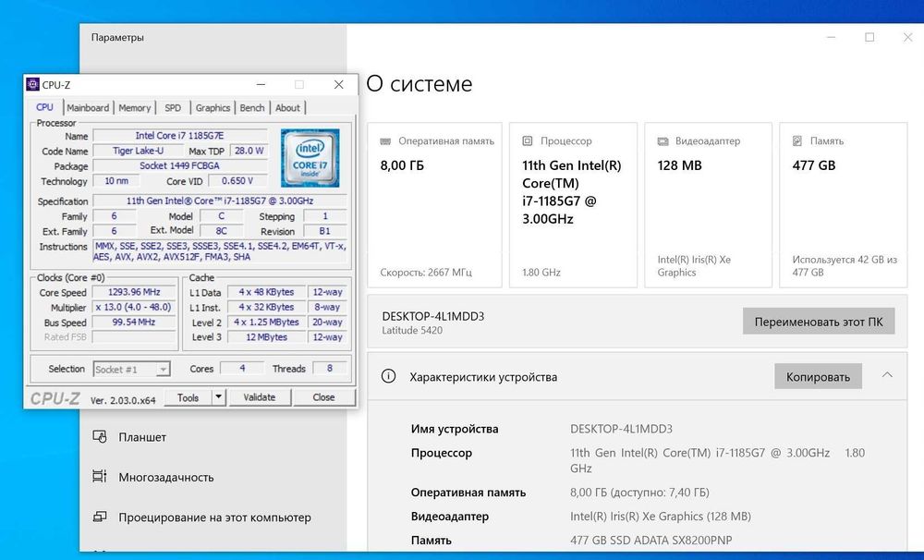
Task: Click the Level 3 value 12 MBytes
Action: [266, 337]
